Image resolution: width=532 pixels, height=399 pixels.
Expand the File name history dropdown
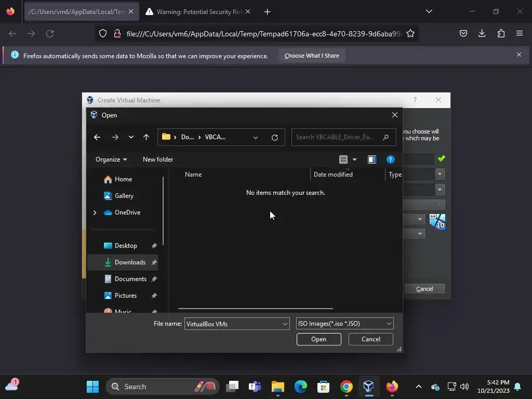pos(285,324)
